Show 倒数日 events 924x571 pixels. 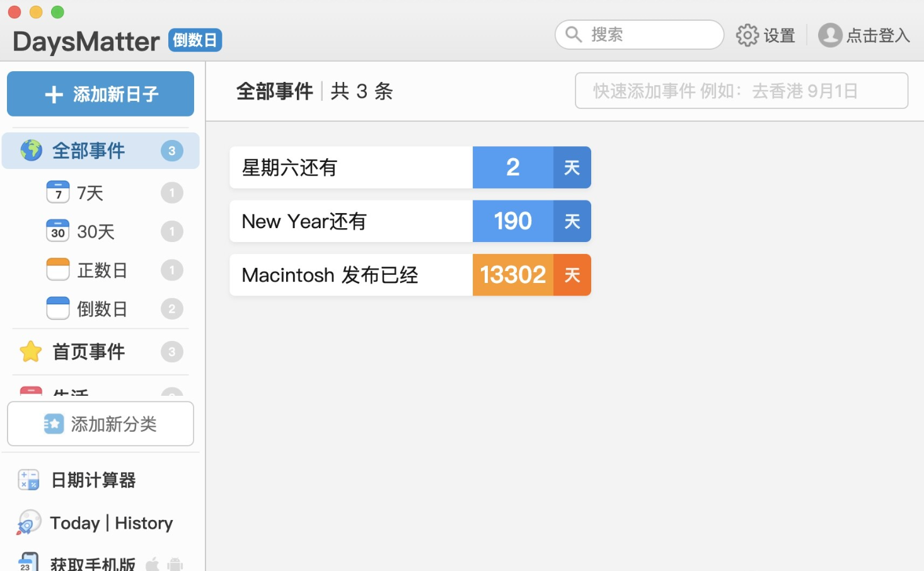[101, 309]
